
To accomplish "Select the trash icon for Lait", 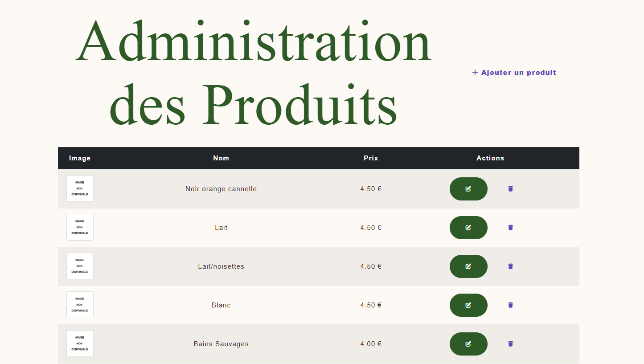I will pyautogui.click(x=510, y=227).
